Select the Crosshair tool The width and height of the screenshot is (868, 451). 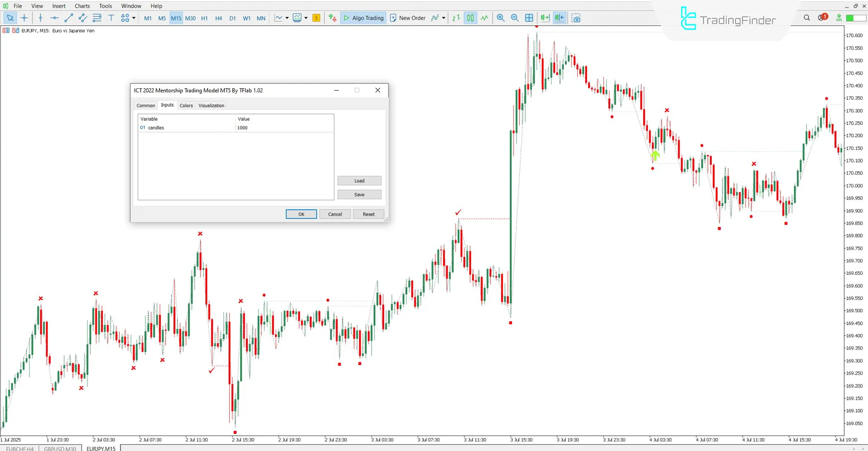24,18
